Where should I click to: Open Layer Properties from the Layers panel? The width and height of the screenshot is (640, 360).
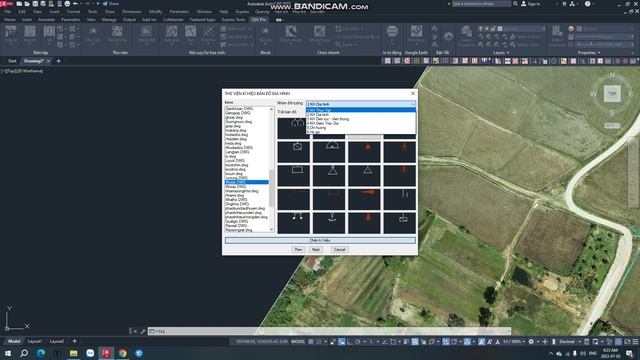[466, 35]
